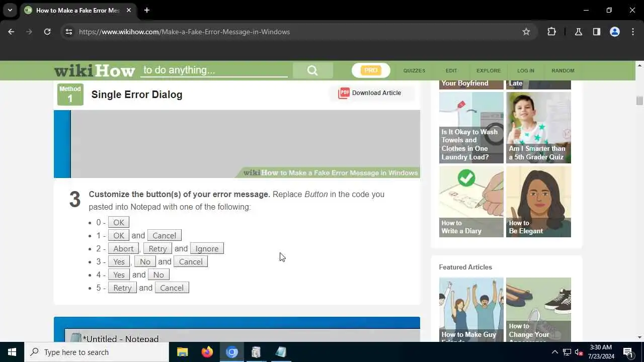Show hidden system tray icons
644x362 pixels.
(x=555, y=352)
